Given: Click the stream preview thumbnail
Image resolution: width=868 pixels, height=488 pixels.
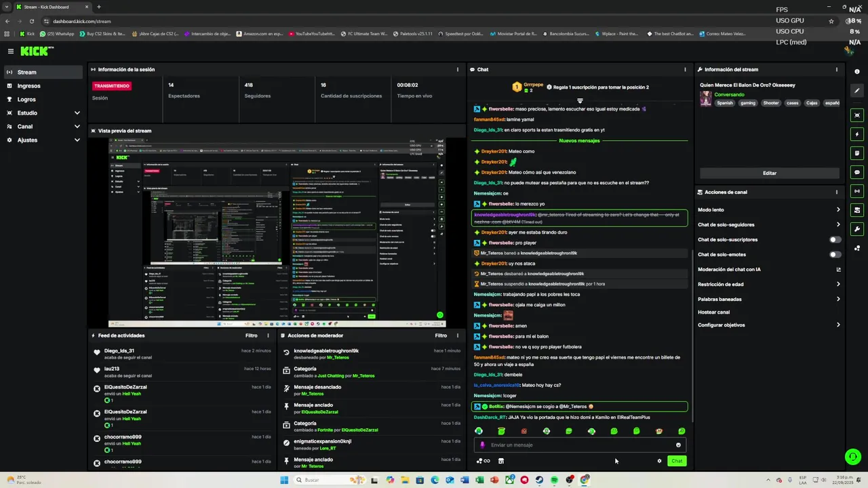Looking at the screenshot, I should (277, 232).
